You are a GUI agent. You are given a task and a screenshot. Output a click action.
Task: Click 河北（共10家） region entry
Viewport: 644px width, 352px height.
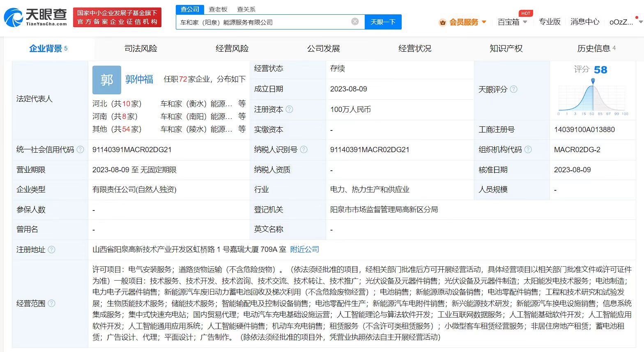click(117, 104)
